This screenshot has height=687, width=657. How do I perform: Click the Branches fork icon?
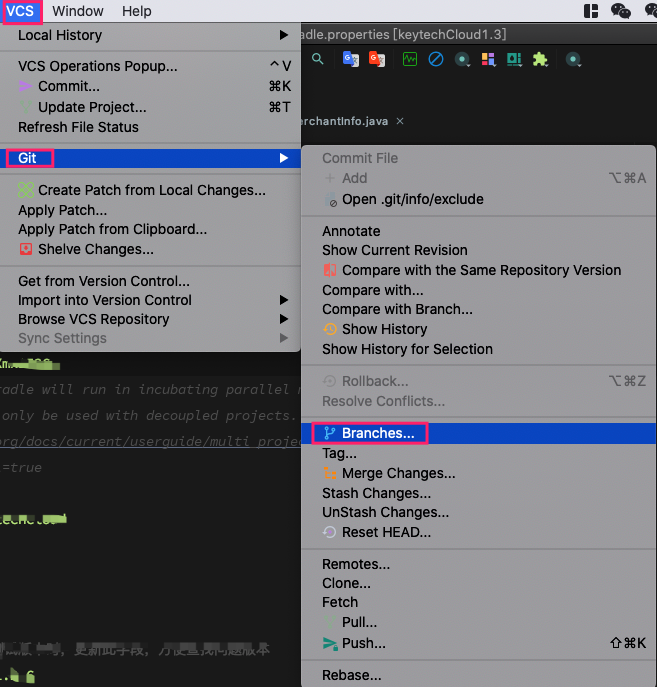(x=329, y=433)
